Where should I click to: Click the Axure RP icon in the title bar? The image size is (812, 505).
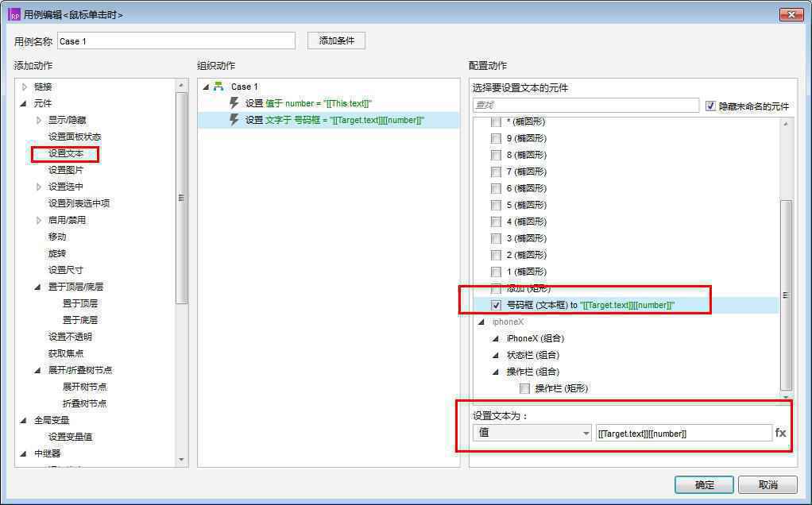(x=14, y=15)
